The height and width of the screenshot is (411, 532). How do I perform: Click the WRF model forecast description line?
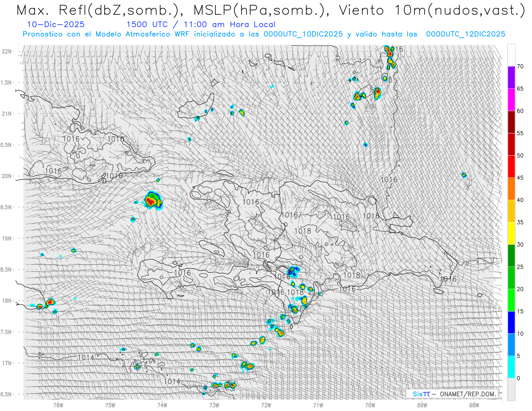coord(264,34)
